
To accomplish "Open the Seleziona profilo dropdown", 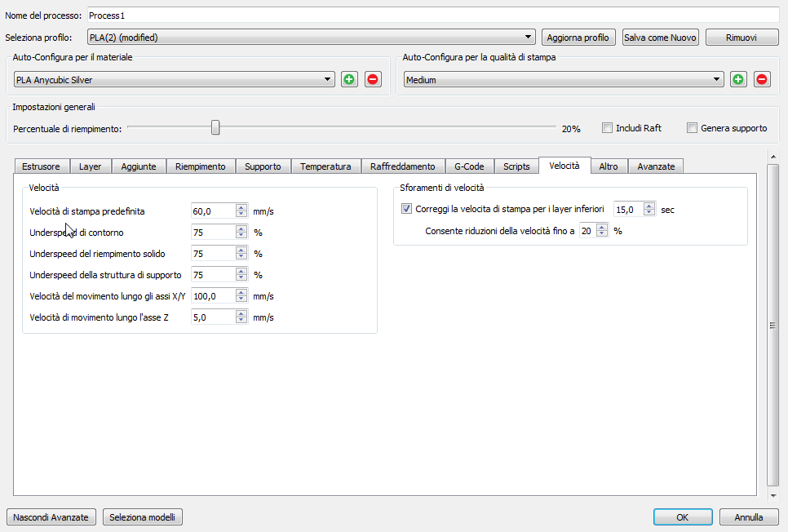I will tap(311, 38).
